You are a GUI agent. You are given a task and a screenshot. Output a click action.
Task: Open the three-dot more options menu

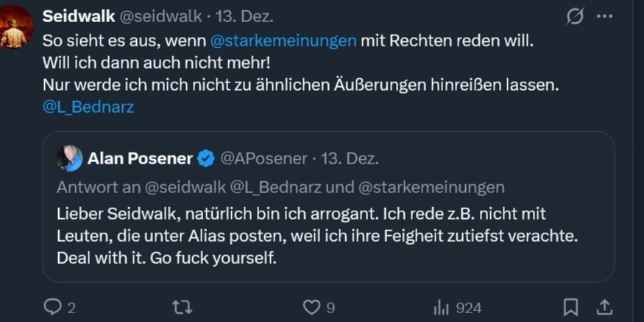604,17
